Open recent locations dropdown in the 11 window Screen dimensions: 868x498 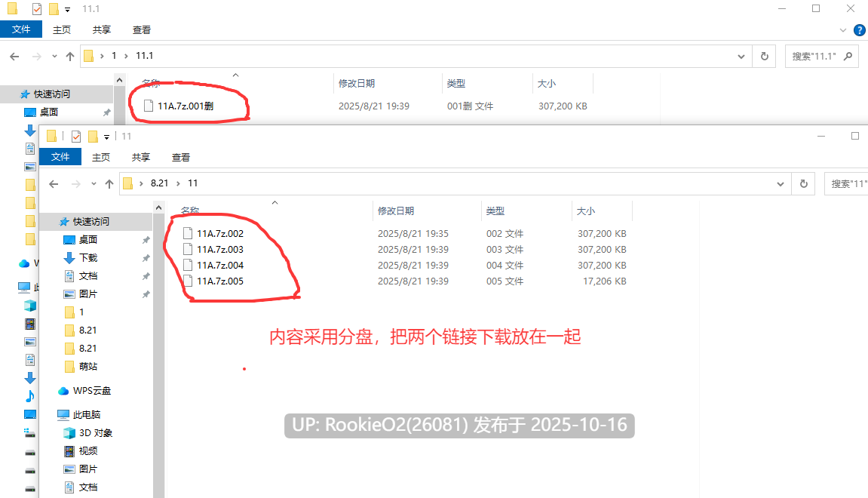[94, 183]
